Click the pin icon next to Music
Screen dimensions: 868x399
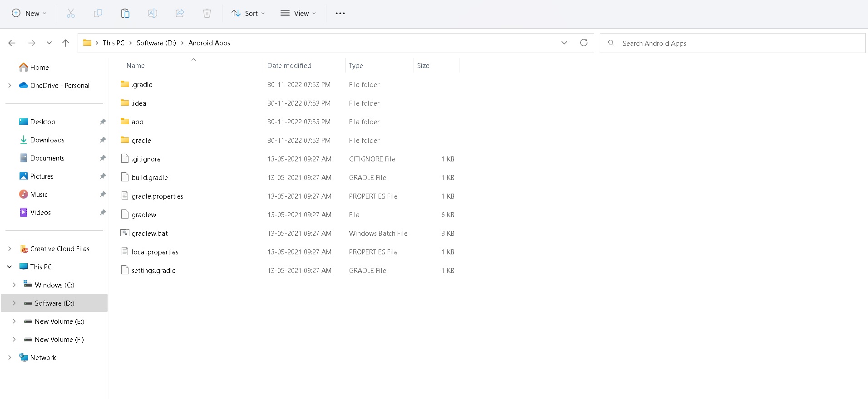click(103, 194)
